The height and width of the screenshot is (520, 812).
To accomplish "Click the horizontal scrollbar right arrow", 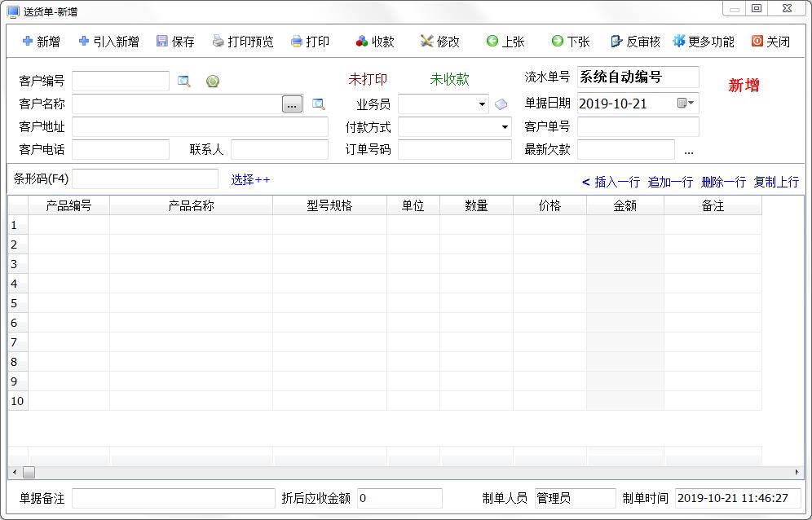I will click(x=797, y=472).
